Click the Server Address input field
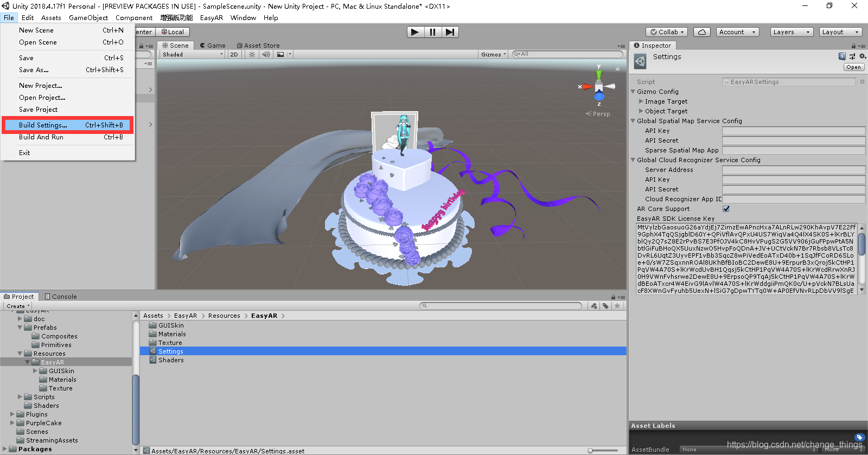This screenshot has height=455, width=868. (794, 170)
